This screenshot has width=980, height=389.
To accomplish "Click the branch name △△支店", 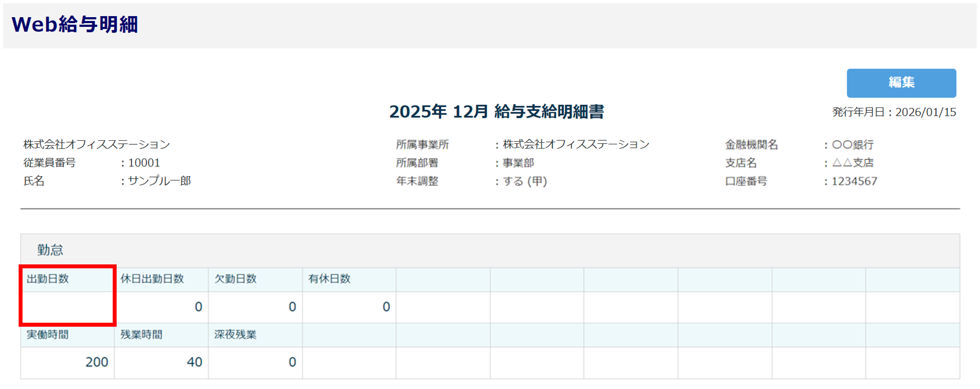I will click(853, 163).
